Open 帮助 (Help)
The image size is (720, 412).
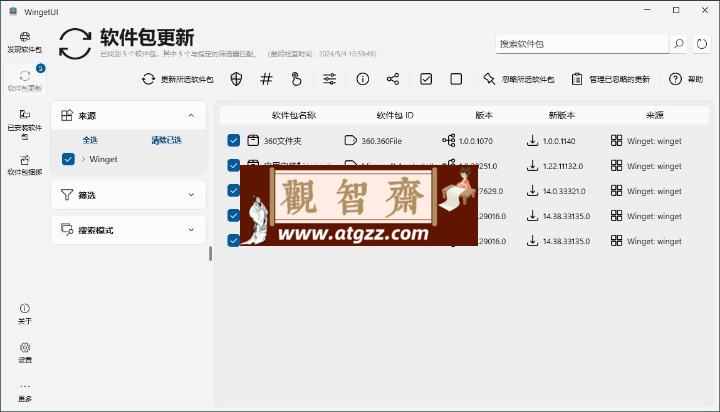686,79
